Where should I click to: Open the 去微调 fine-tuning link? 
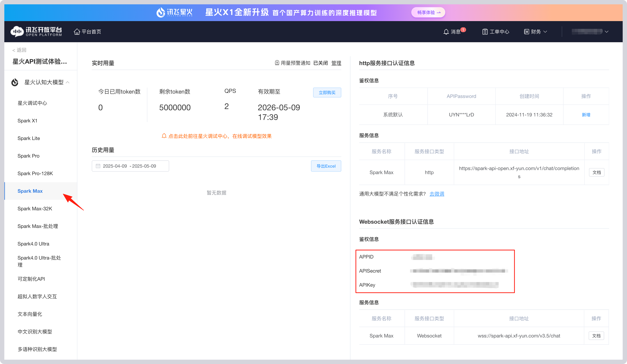pyautogui.click(x=437, y=194)
